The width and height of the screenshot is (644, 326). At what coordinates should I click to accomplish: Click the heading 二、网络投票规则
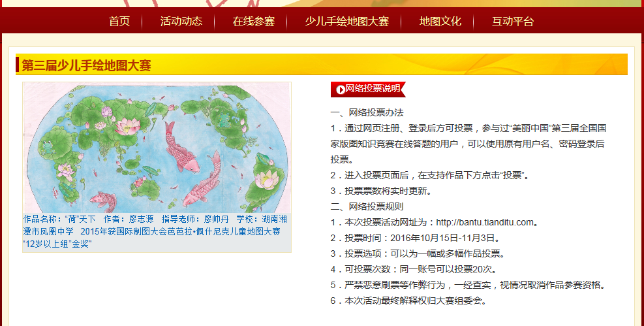tap(367, 206)
